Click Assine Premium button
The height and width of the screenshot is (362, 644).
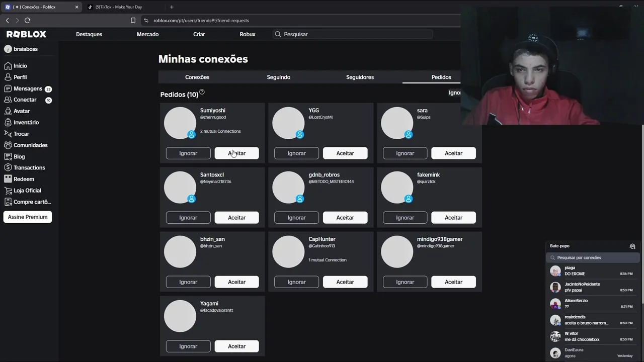pos(28,217)
